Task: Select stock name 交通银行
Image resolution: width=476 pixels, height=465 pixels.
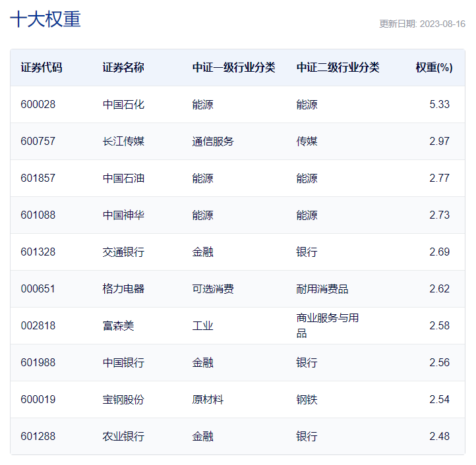Action: tap(123, 252)
